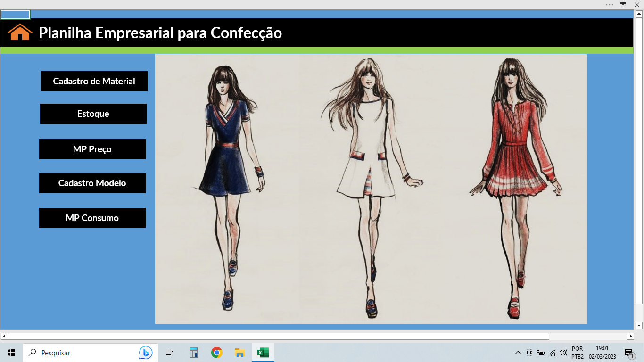Viewport: 644px width, 362px height.
Task: Click the fashion sketch illustration image
Action: pyautogui.click(x=371, y=189)
